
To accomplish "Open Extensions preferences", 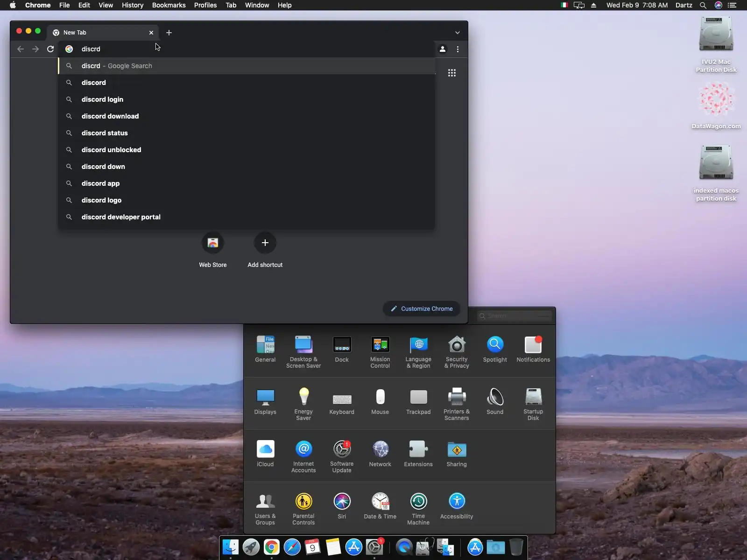I will [x=418, y=453].
